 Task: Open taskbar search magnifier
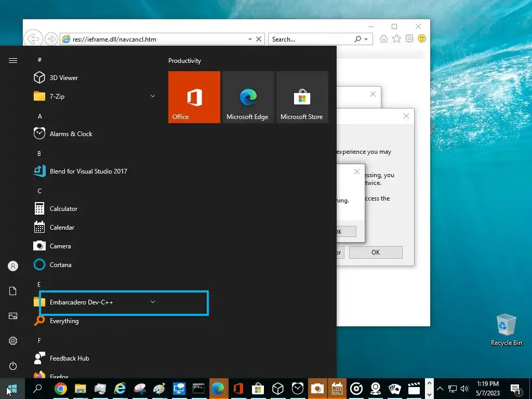click(37, 388)
